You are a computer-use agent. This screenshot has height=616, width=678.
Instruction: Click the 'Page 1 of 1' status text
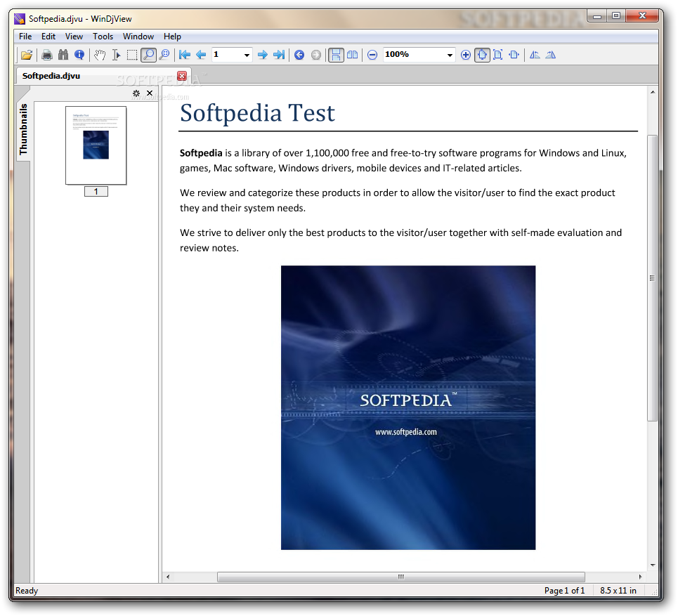click(564, 591)
